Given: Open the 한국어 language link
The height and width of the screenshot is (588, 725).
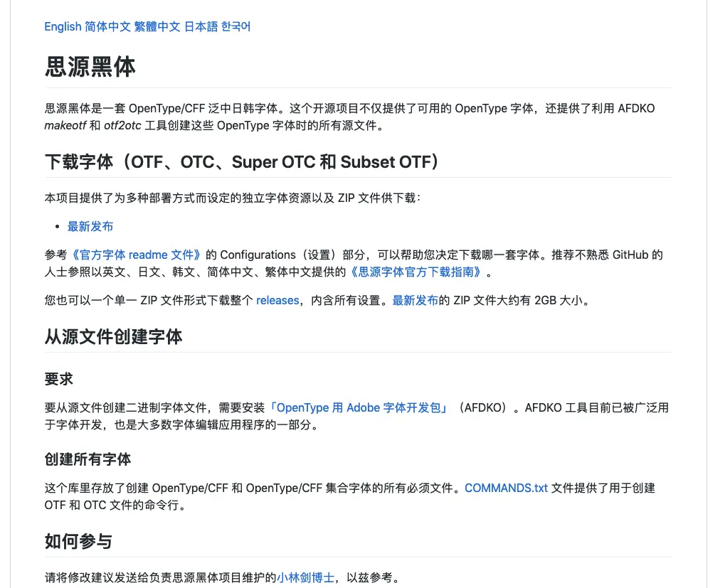Looking at the screenshot, I should (236, 27).
